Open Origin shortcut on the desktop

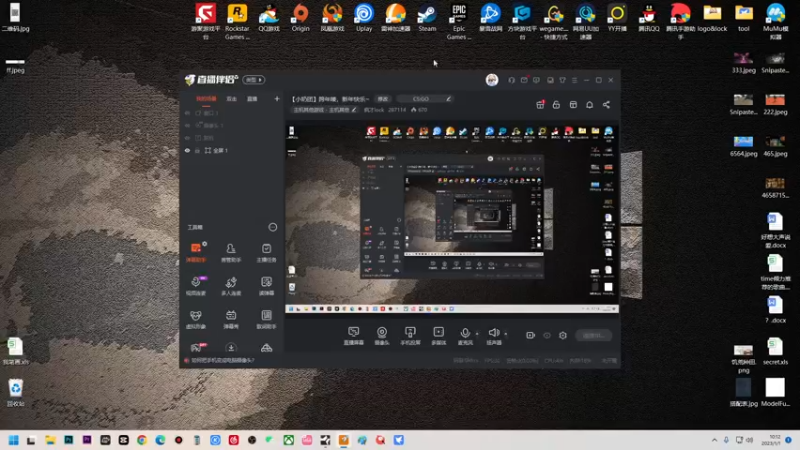tap(301, 18)
